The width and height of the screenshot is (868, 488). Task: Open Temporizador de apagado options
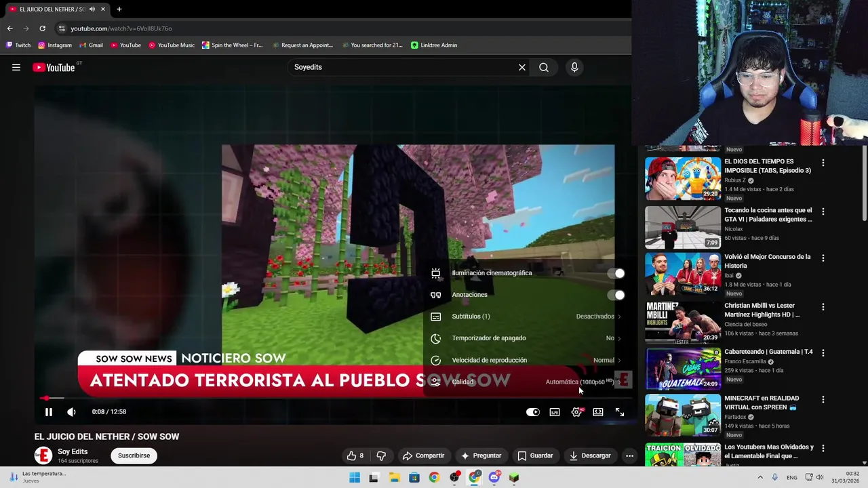pyautogui.click(x=526, y=338)
